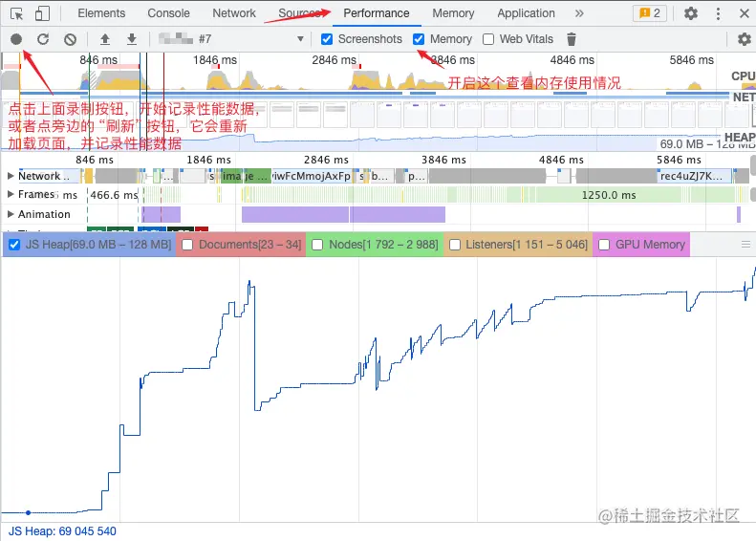Toggle the device toolbar icon
The height and width of the screenshot is (541, 756).
click(42, 13)
